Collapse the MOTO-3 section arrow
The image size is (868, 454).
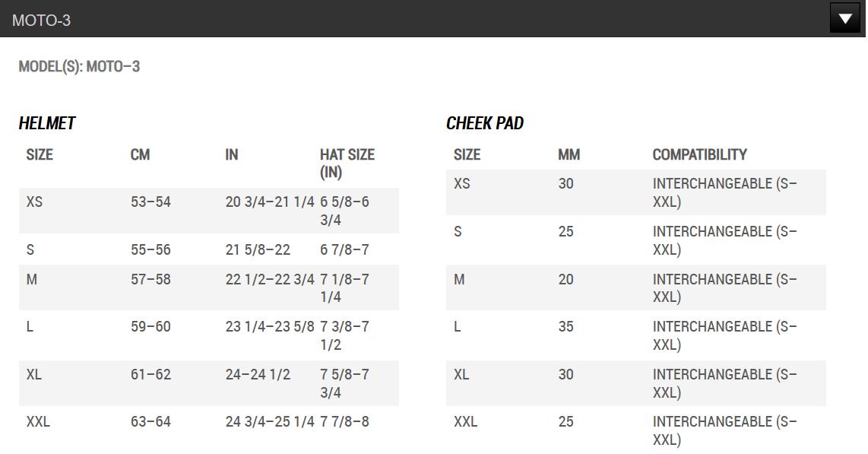844,18
